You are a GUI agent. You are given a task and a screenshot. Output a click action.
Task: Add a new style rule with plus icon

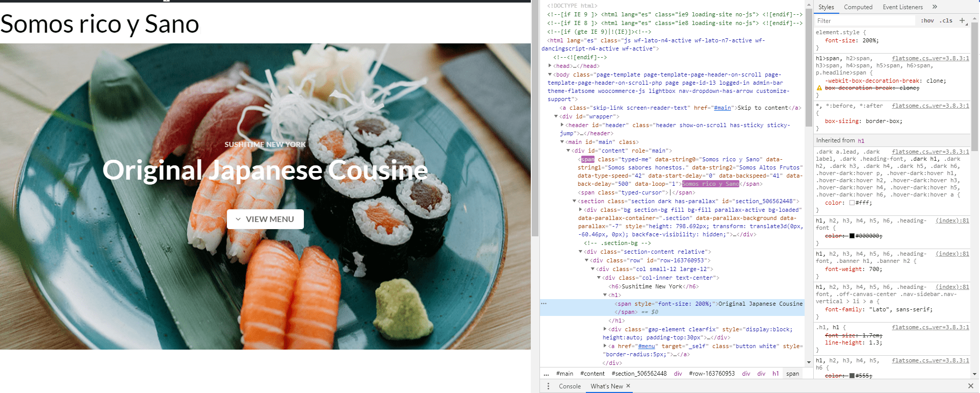click(962, 20)
